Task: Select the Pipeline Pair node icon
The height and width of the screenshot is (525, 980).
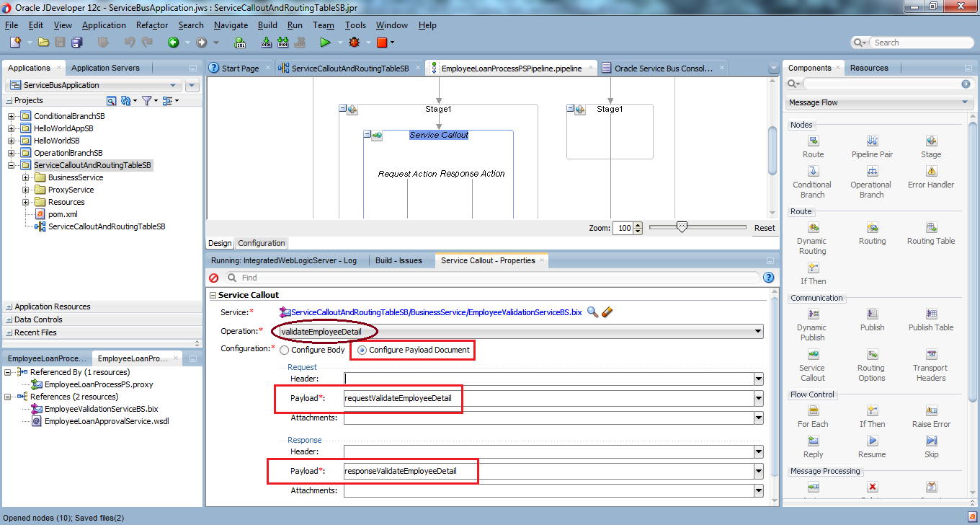Action: [872, 141]
